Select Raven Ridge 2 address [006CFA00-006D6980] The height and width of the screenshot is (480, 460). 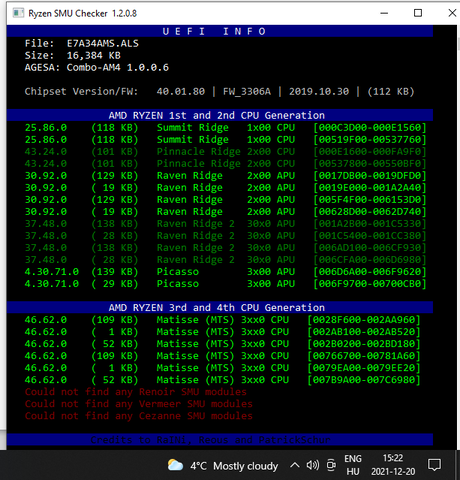click(x=370, y=260)
